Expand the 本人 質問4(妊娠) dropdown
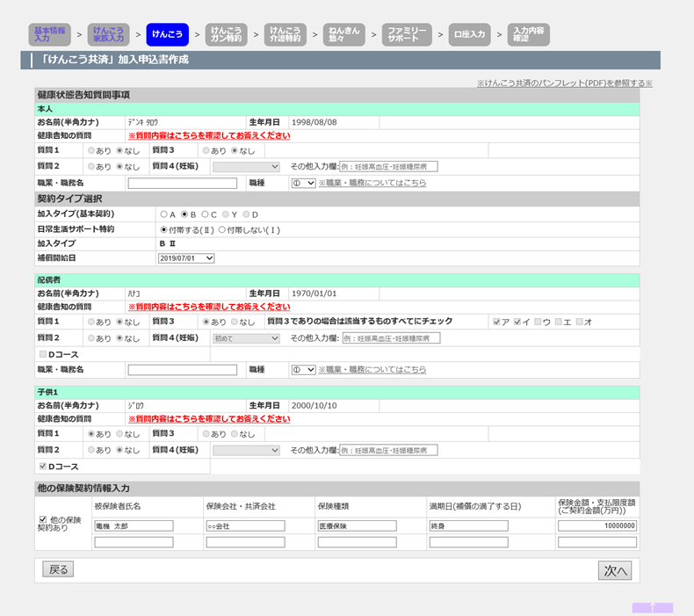The image size is (694, 616). pos(246,167)
